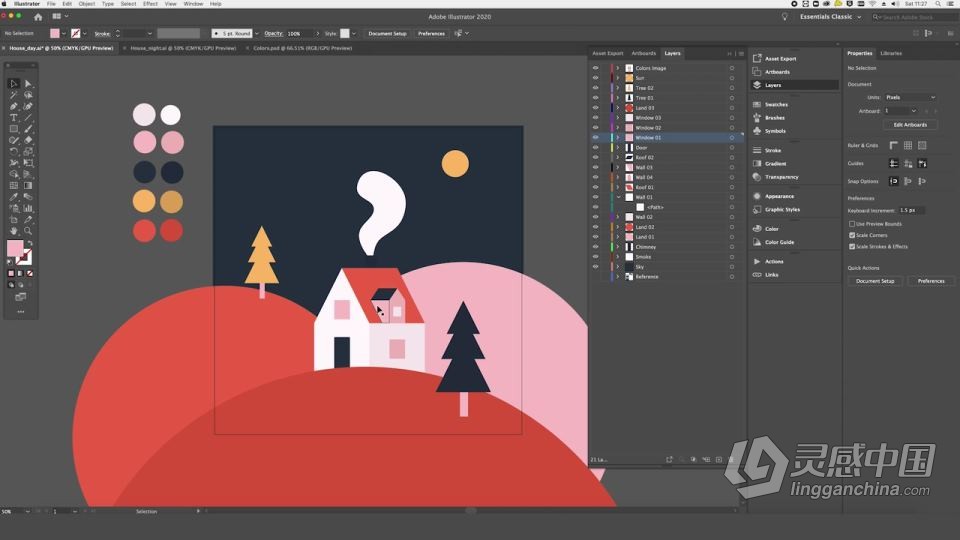Uncheck Scale Strokes & Effects checkbox

[x=852, y=247]
